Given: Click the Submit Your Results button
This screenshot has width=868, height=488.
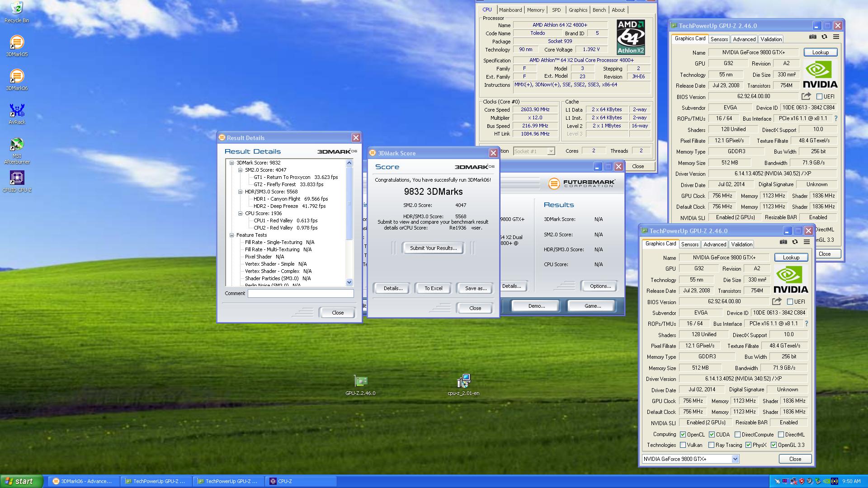Looking at the screenshot, I should (433, 248).
